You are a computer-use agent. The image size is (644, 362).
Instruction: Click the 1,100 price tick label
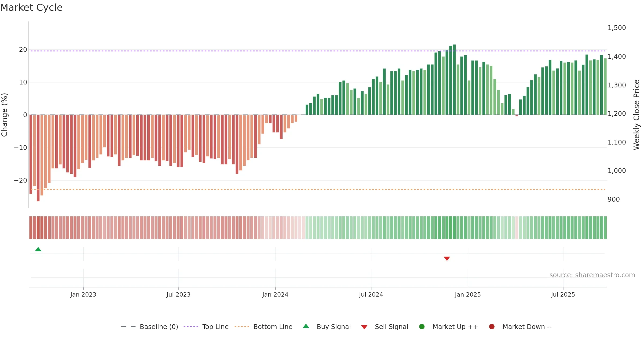tap(617, 142)
